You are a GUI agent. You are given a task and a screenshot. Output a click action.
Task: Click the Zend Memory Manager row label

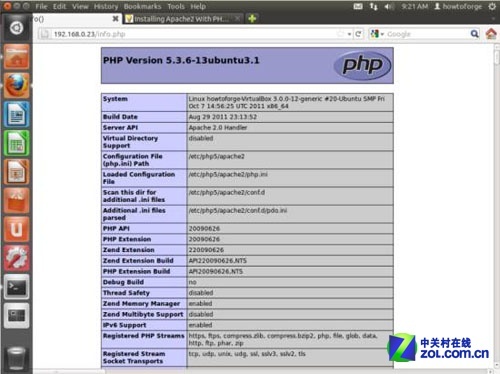coord(141,303)
